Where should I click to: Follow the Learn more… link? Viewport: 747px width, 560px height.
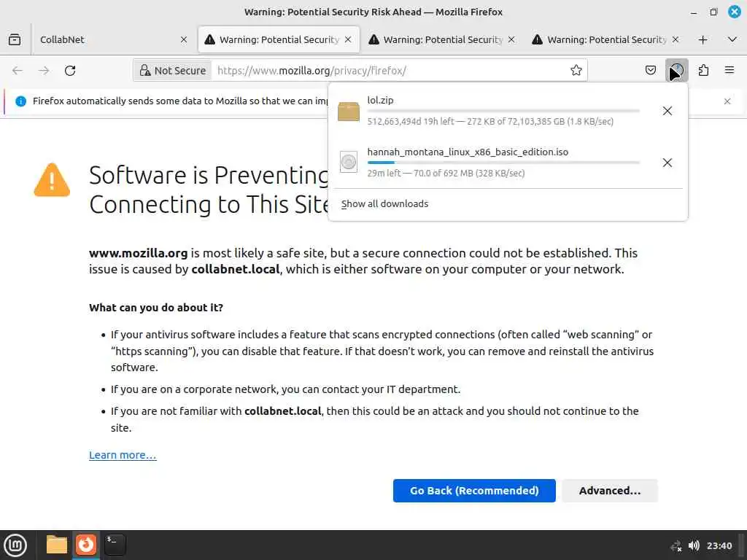[x=123, y=455]
